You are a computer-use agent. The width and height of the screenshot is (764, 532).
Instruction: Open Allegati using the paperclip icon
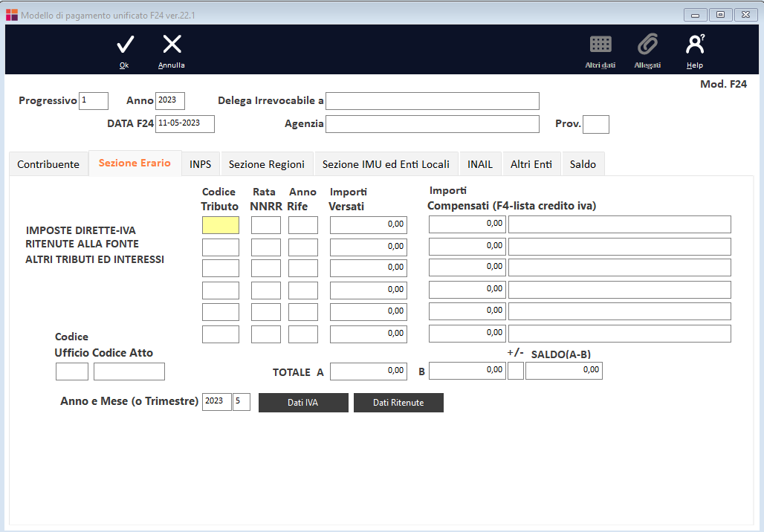tap(647, 45)
